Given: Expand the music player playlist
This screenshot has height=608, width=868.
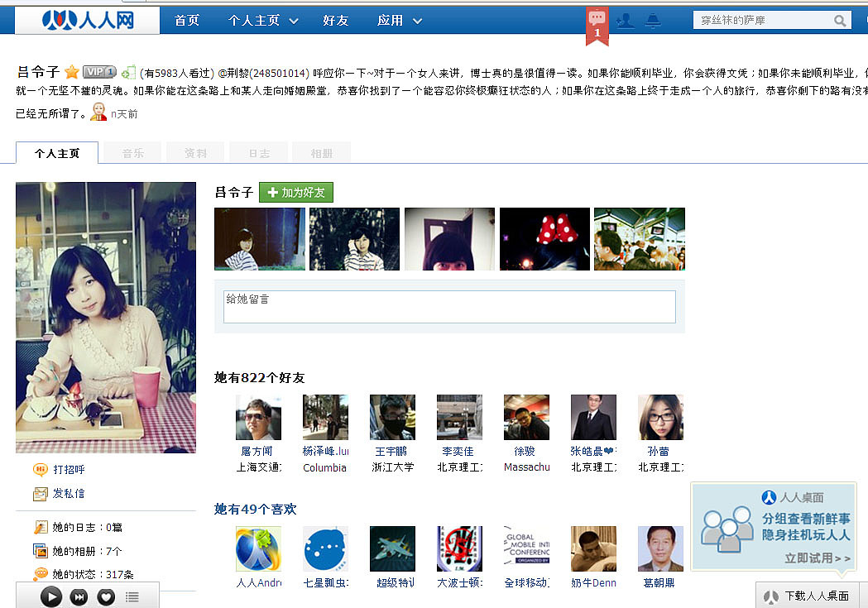Looking at the screenshot, I should 132,596.
